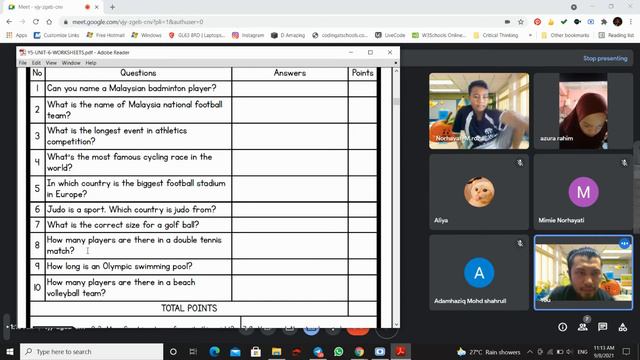Select Adamhaziq Mohd shahrull participant tile
The width and height of the screenshot is (640, 360).
479,272
